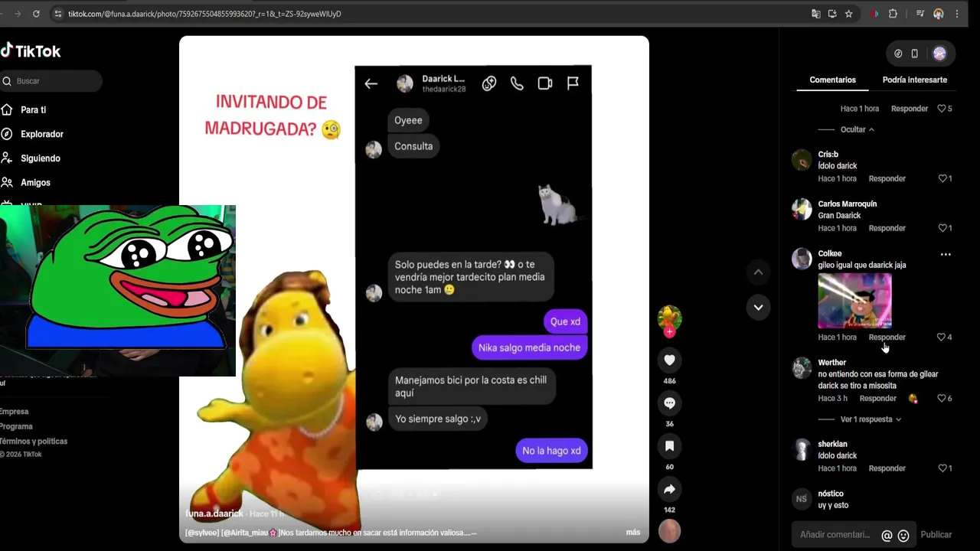Click the red and blue extension icon

[x=874, y=14]
